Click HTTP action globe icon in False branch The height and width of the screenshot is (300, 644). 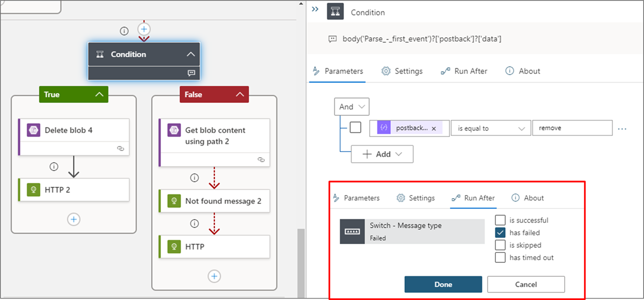(x=173, y=247)
